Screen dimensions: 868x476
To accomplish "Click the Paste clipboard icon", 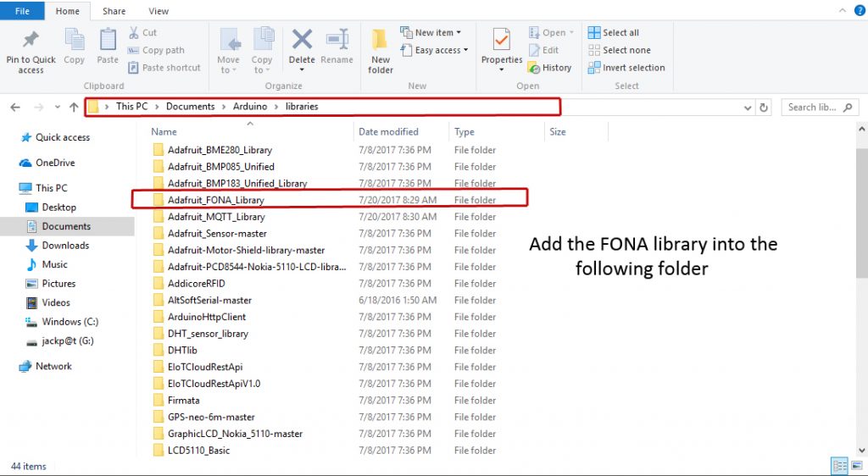I will point(108,41).
